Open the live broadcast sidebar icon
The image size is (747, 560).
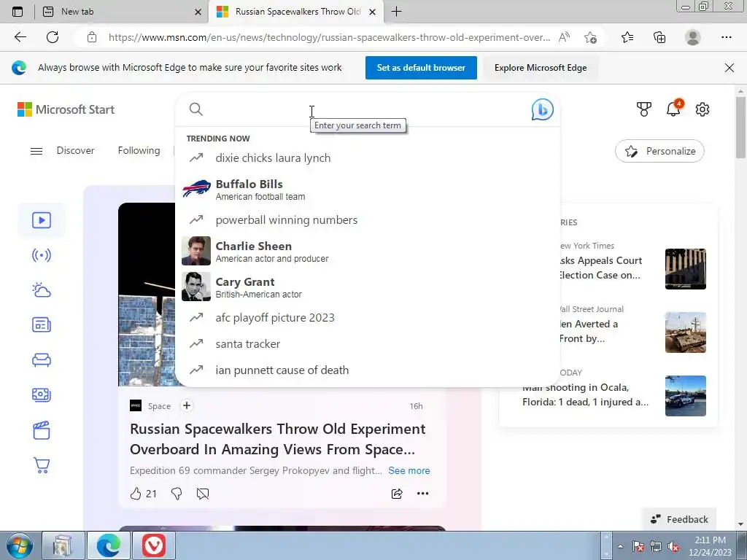point(42,255)
